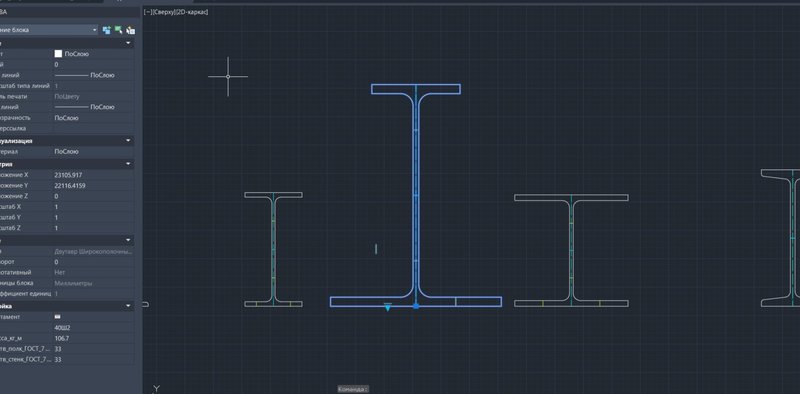The image size is (800, 394).
Task: Open the object type dropdown ending in 'блока'
Action: pyautogui.click(x=48, y=30)
